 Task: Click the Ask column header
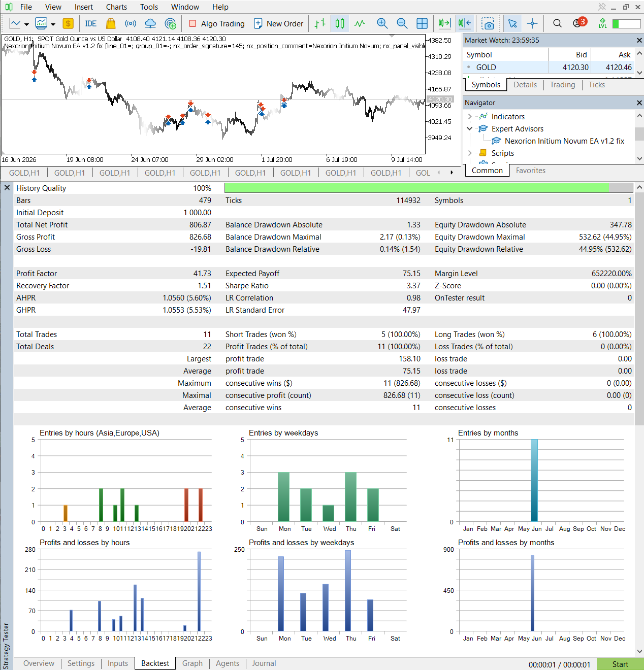coord(613,55)
